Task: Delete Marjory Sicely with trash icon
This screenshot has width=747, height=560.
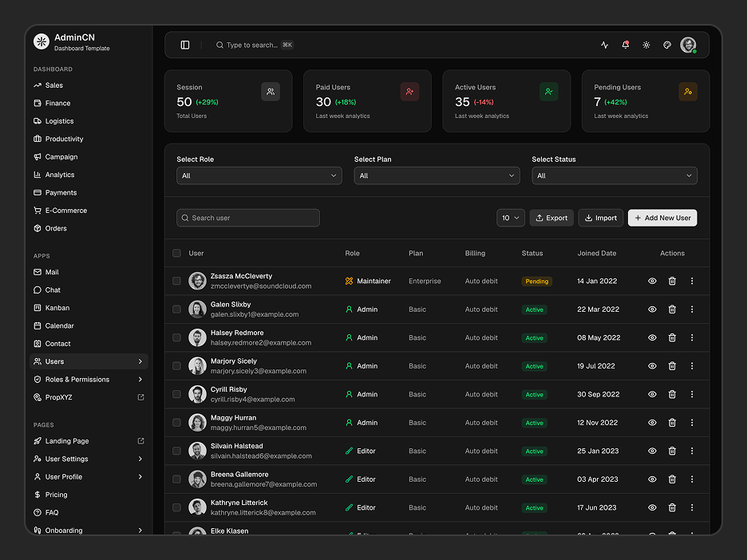Action: coord(672,365)
